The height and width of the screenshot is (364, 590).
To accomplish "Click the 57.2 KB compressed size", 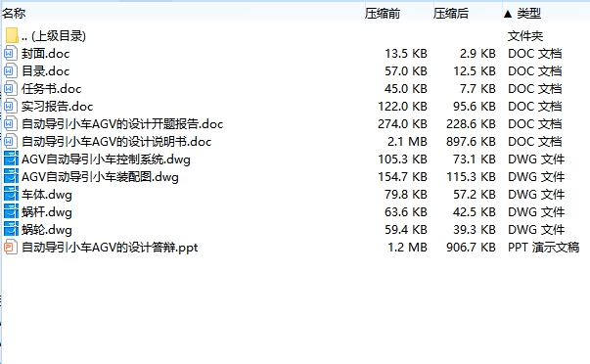I will 475,195.
